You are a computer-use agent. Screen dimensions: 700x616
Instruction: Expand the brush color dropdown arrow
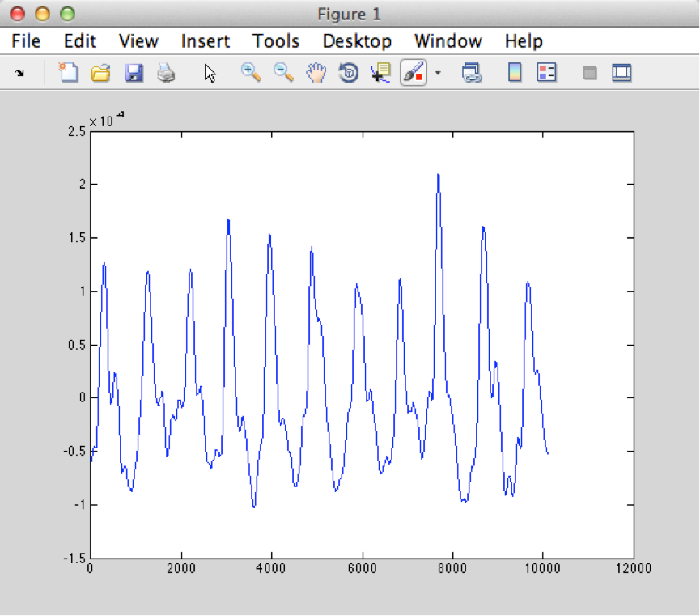click(x=439, y=73)
